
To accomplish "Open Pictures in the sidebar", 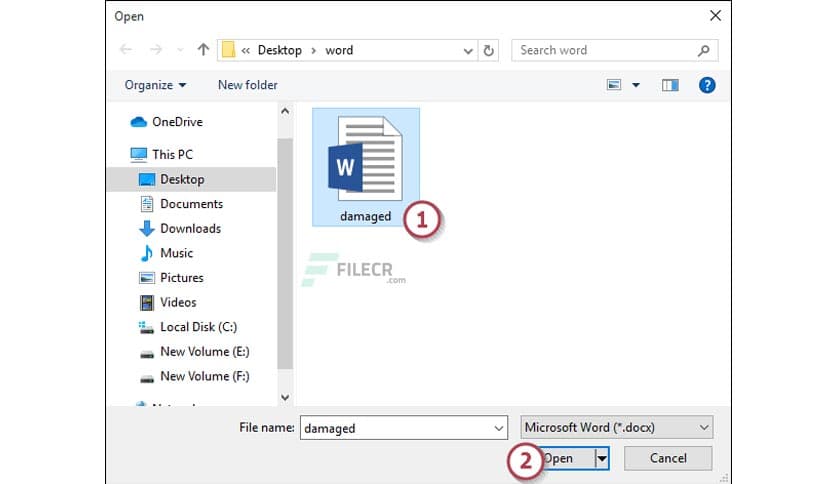I will coord(182,278).
